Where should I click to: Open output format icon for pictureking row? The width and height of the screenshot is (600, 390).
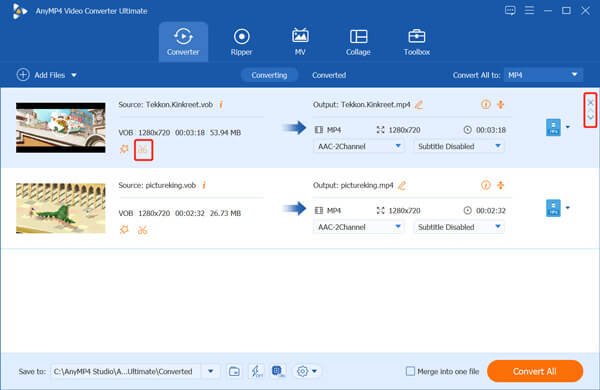(x=553, y=208)
